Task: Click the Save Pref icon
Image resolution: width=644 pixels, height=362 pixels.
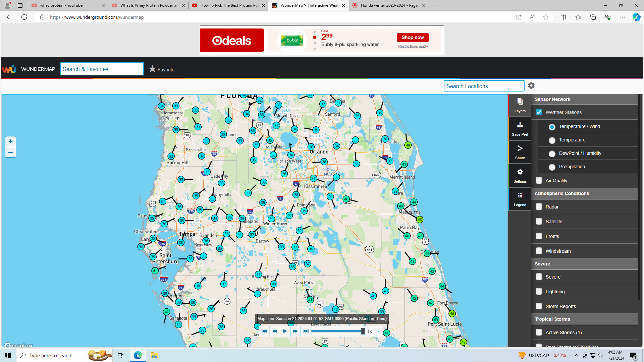Action: 520,128
